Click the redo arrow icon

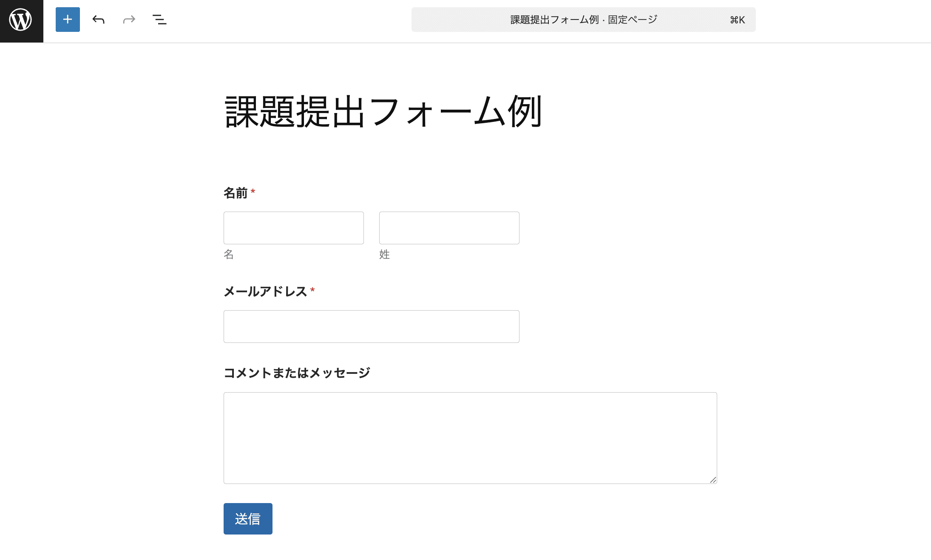128,20
